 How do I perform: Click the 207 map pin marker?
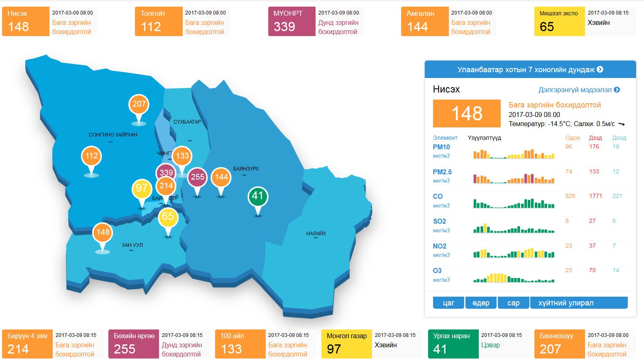point(139,104)
